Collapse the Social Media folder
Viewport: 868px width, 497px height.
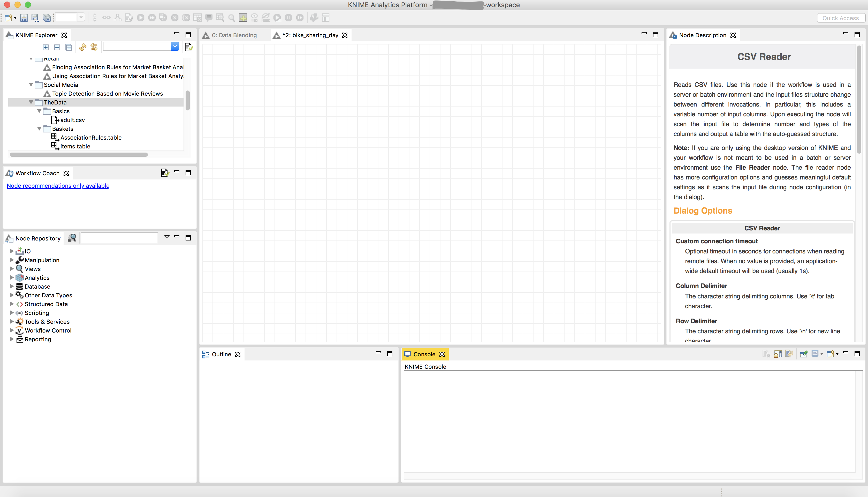pyautogui.click(x=31, y=84)
